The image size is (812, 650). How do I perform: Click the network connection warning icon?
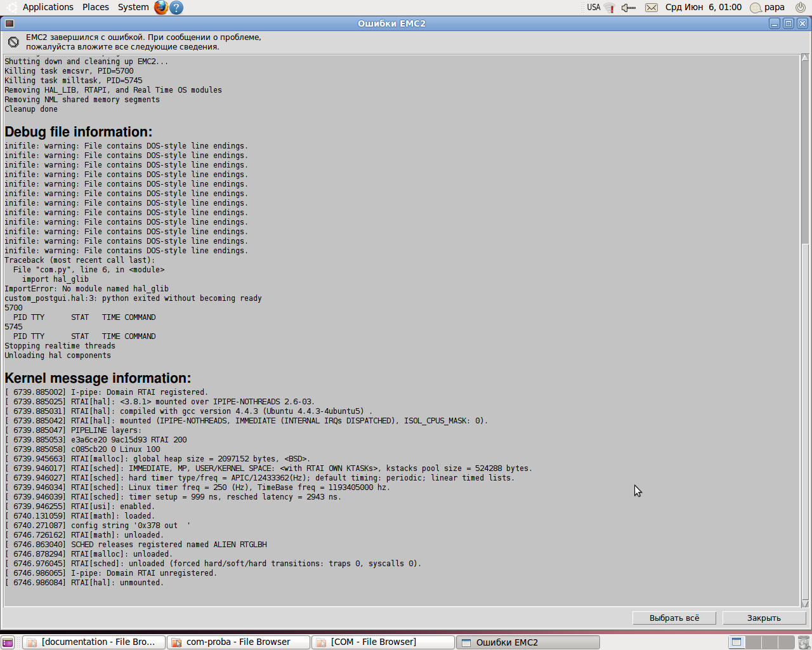point(609,8)
